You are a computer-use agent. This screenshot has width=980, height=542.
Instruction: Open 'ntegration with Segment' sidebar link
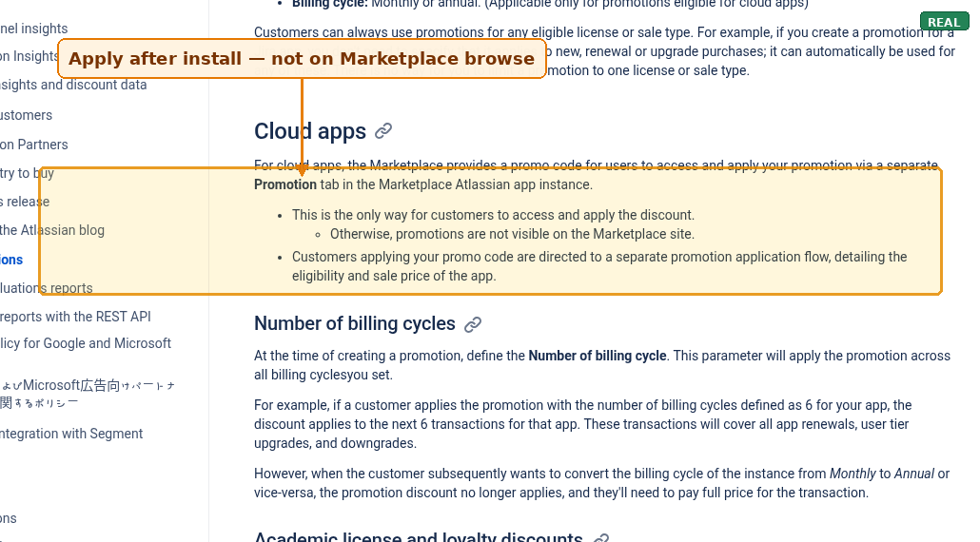(71, 434)
